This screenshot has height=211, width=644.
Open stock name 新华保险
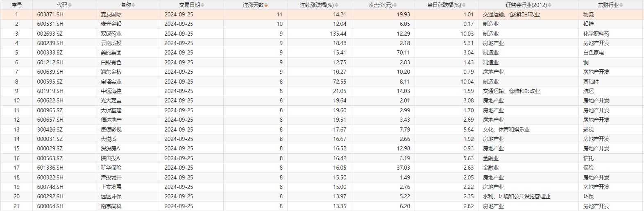(111, 168)
